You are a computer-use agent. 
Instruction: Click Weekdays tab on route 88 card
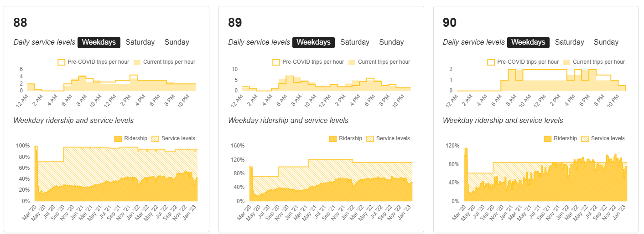pos(99,42)
